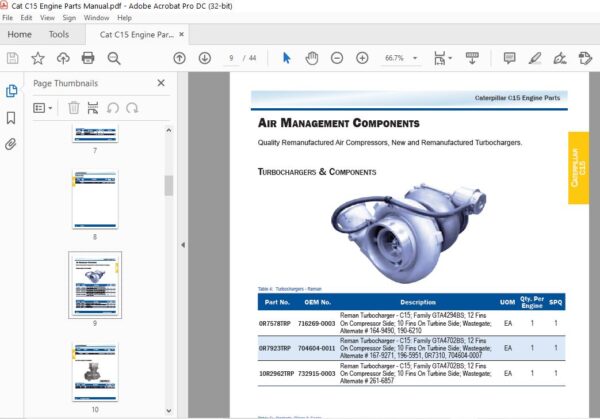This screenshot has width=600, height=419.
Task: Go to previous page arrow
Action: [179, 58]
